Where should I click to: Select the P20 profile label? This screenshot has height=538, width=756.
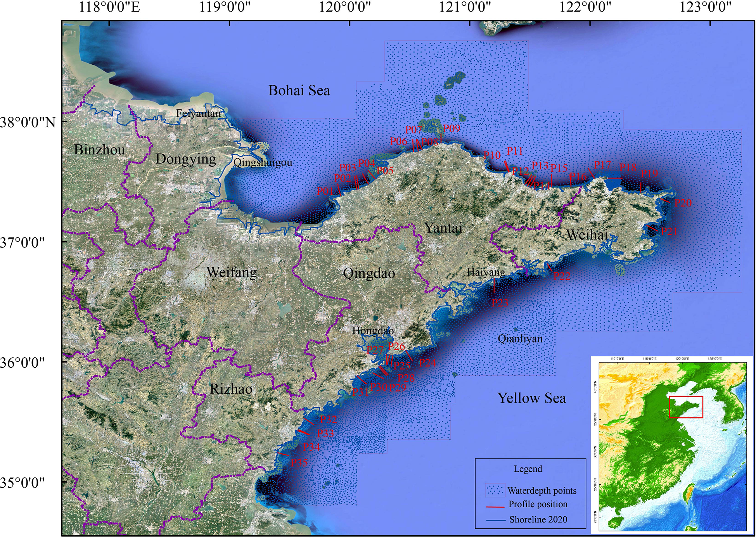coord(683,203)
